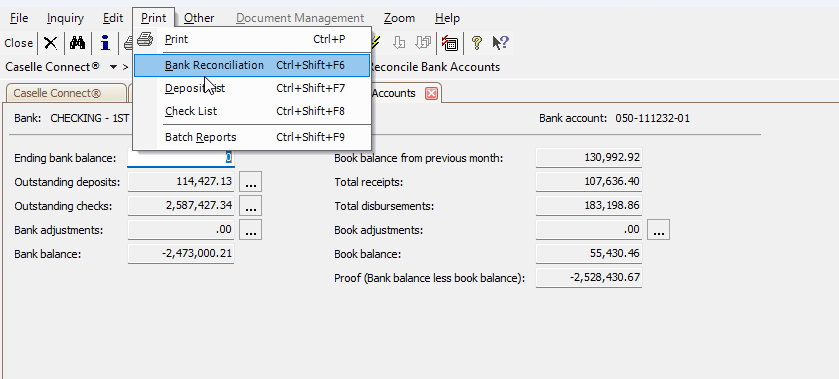Open the calculator toolbar icon

450,43
